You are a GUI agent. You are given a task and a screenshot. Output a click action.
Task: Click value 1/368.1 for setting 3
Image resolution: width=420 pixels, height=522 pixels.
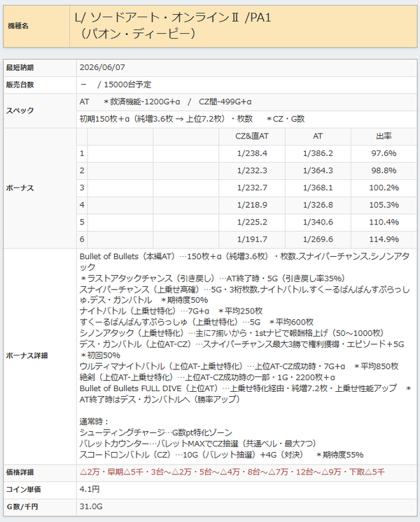(x=318, y=188)
